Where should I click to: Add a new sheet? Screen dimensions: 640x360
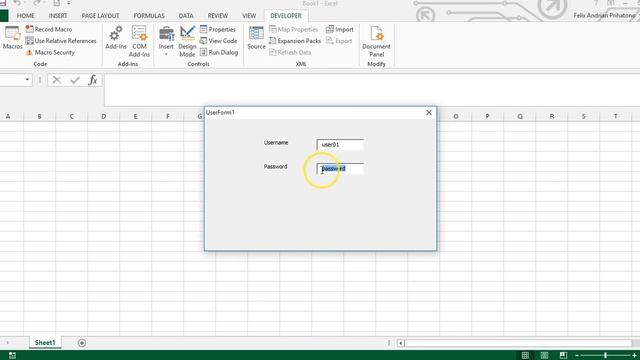[82, 343]
